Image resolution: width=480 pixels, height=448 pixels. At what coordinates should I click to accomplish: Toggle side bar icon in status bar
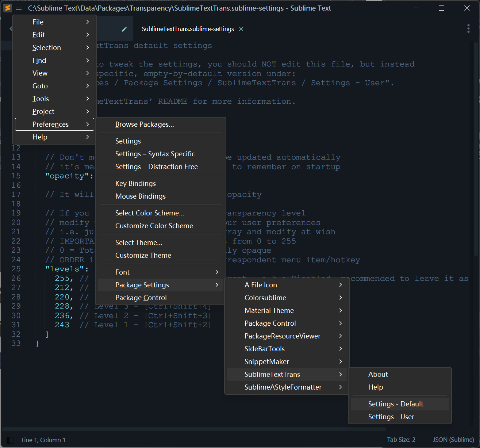11,440
